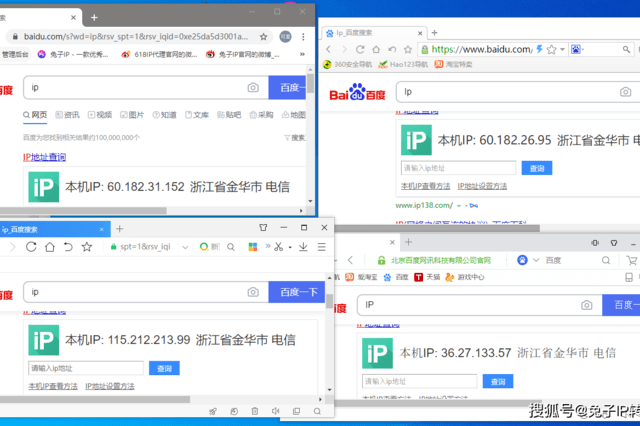
Task: Expand address bar dropdown arrow in top-right browser
Action: click(562, 49)
